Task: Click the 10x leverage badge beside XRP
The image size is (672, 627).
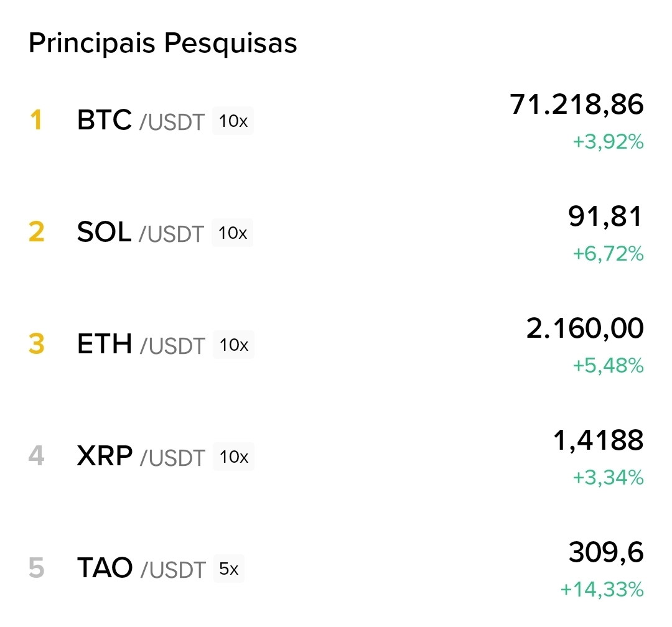Action: coord(234,457)
